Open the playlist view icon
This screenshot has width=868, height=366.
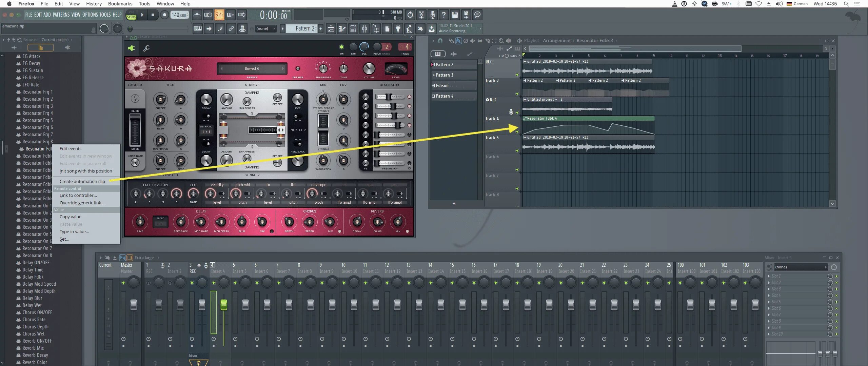click(x=331, y=29)
